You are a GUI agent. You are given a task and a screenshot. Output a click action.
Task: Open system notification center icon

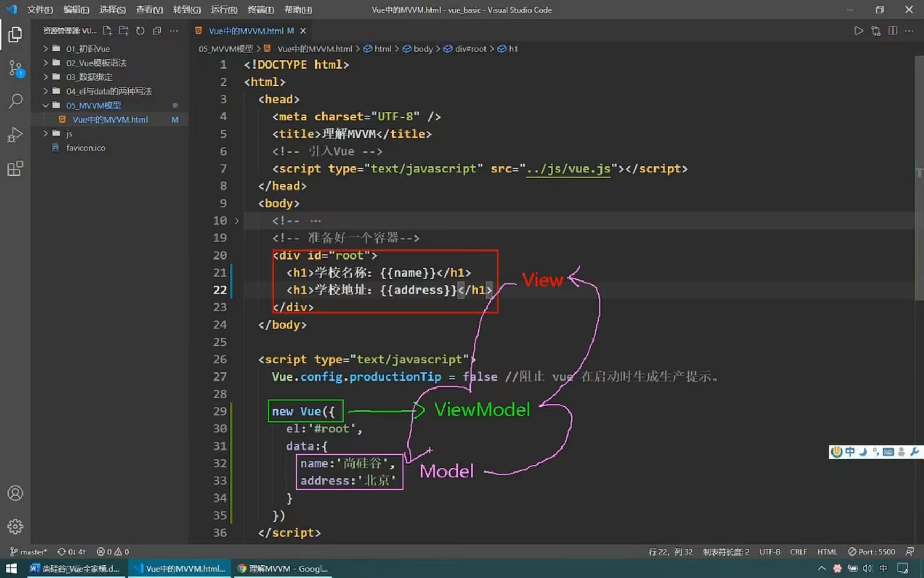point(903,568)
